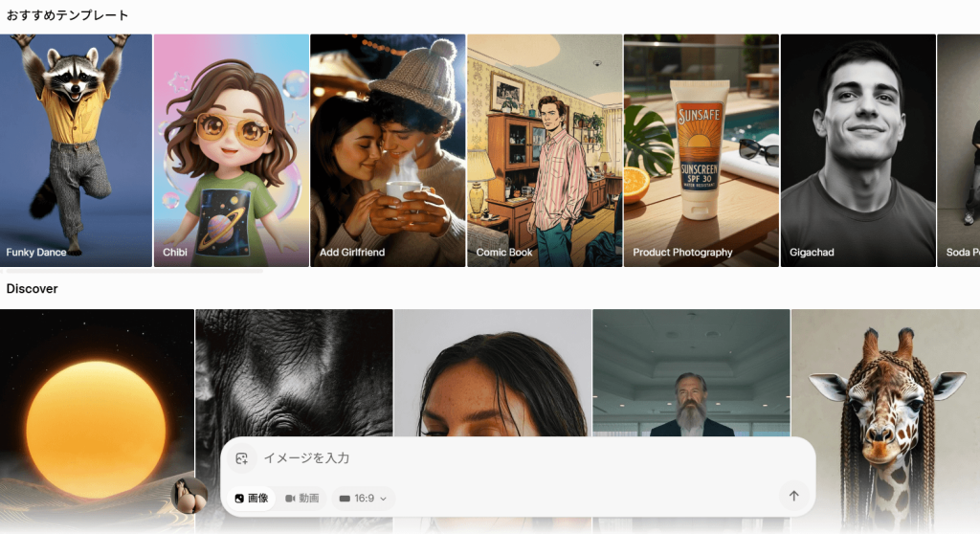
Task: Switch to 動画 video mode
Action: point(302,499)
